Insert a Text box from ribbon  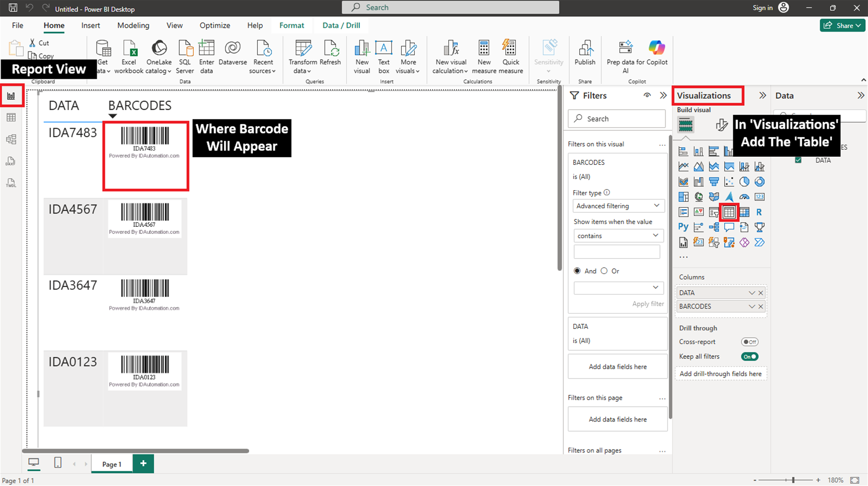coord(384,56)
